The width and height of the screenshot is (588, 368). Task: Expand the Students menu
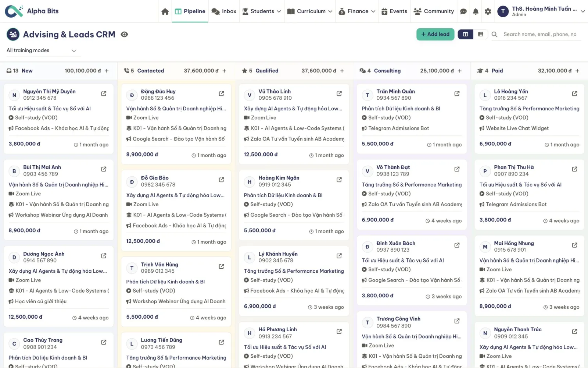[262, 11]
